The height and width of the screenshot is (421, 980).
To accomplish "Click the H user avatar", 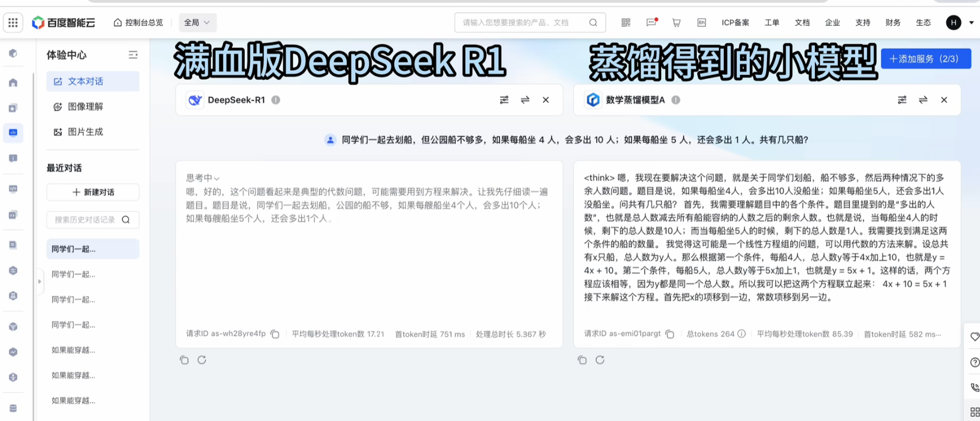I will [x=954, y=22].
